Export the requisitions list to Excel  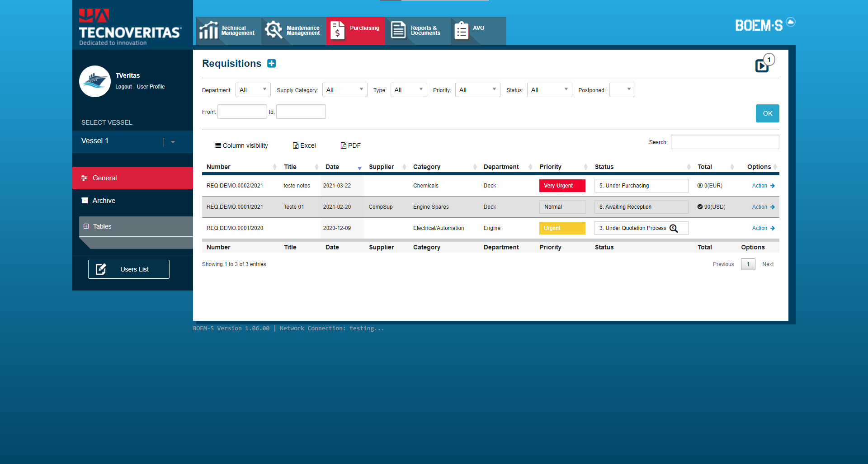tap(304, 145)
